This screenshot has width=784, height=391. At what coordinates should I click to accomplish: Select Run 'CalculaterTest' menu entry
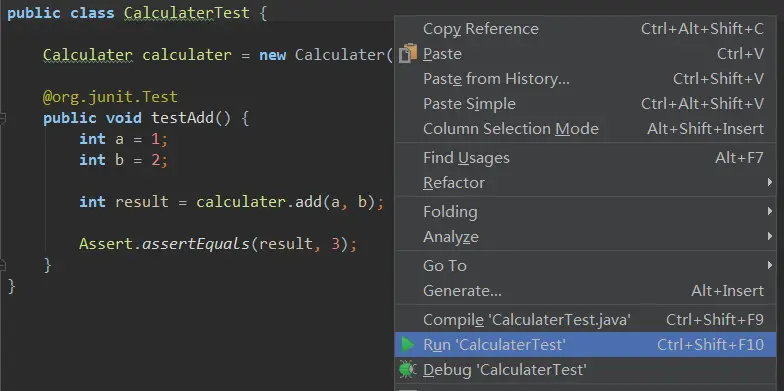585,344
